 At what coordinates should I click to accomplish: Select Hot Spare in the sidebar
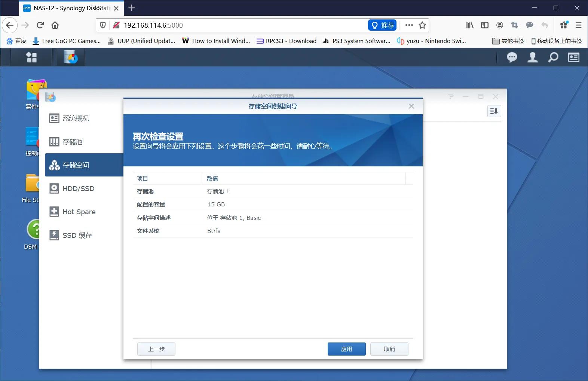point(84,212)
